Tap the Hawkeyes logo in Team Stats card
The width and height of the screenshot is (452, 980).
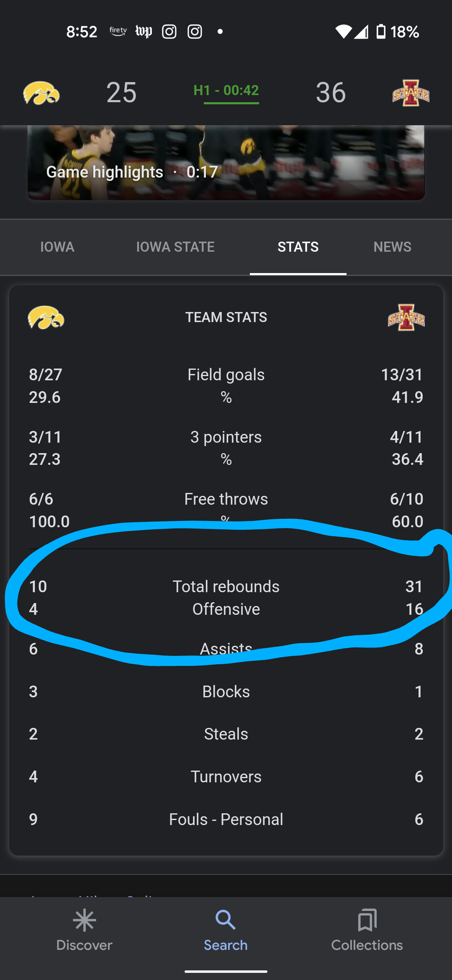pyautogui.click(x=46, y=317)
